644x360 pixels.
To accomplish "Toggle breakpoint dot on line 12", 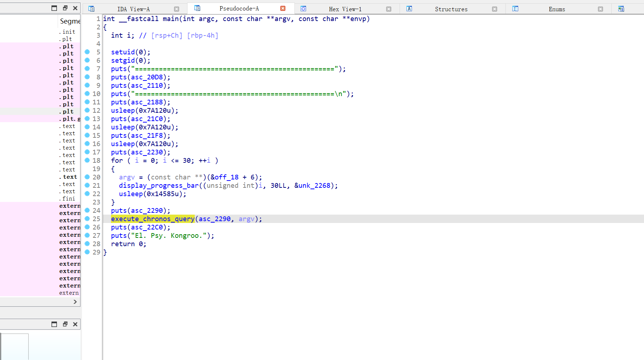I will coord(87,110).
